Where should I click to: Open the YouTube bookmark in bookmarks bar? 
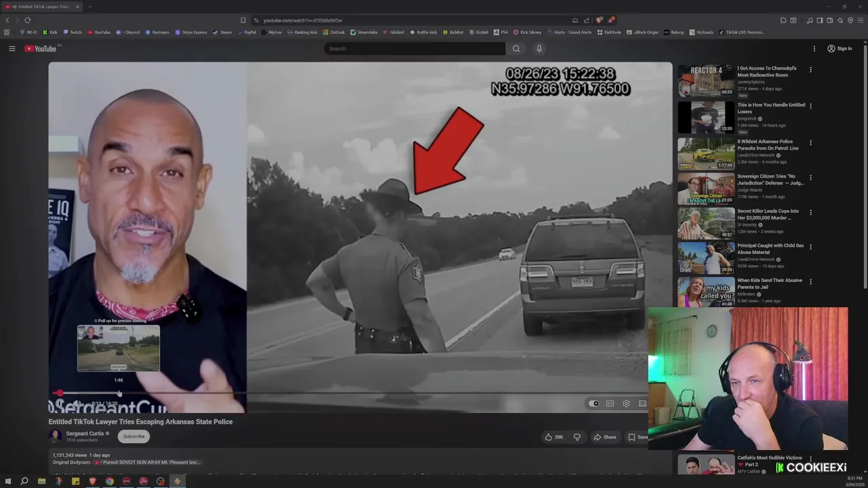pos(99,32)
